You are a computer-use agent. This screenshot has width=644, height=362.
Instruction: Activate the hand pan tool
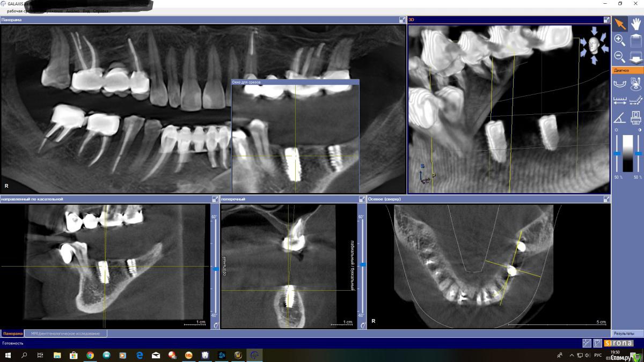click(x=636, y=23)
